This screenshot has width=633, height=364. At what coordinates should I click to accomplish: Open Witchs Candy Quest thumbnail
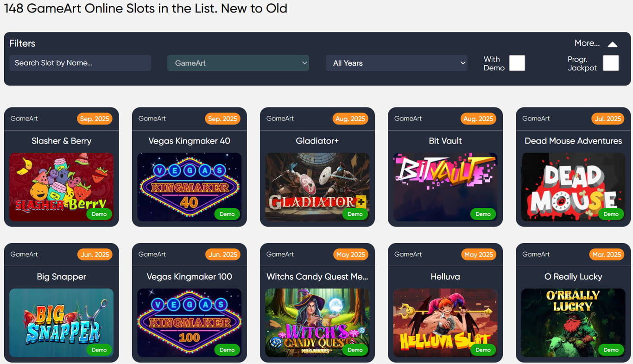317,323
